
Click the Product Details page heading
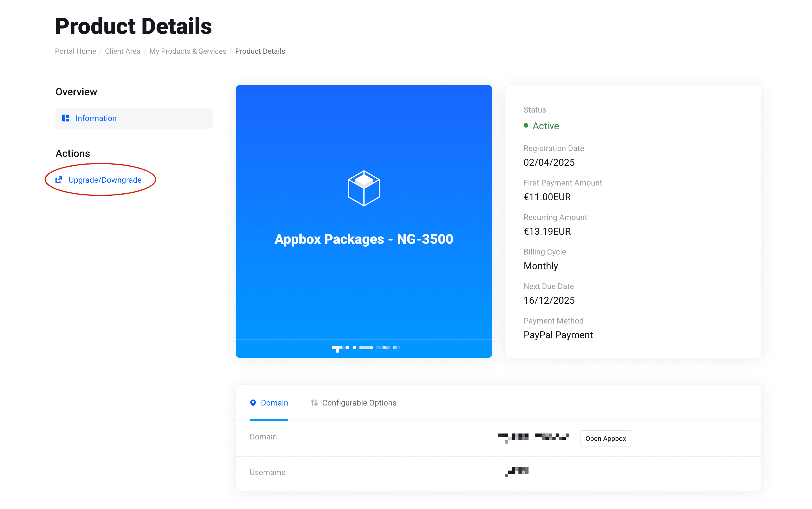click(133, 26)
